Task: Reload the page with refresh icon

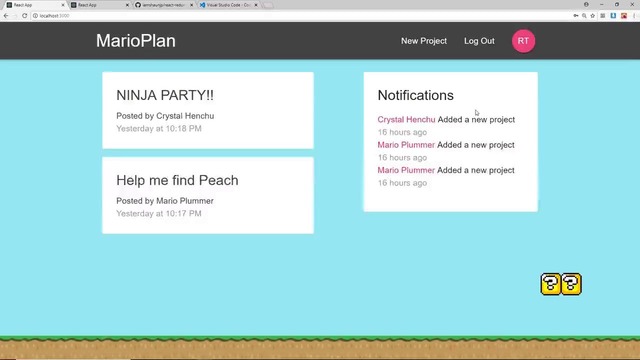Action: (x=24, y=16)
